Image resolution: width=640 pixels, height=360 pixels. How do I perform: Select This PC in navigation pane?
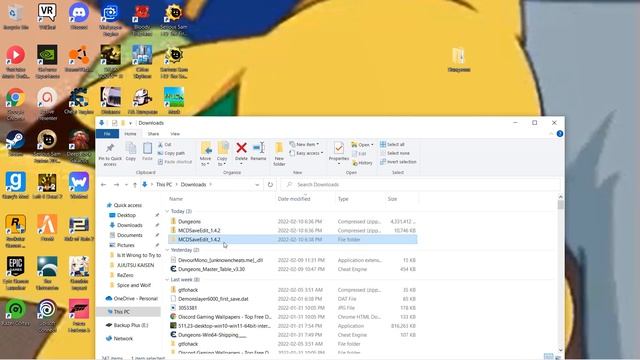pos(122,311)
